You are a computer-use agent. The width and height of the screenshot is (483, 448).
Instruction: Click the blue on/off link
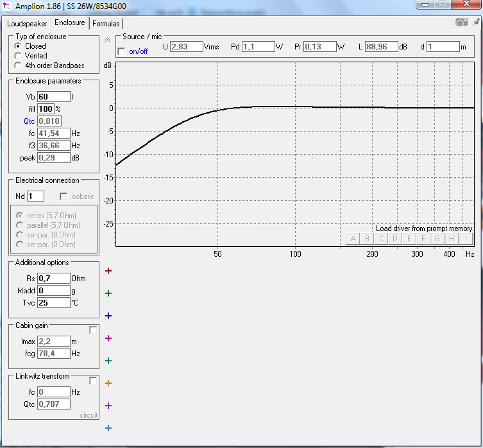click(x=139, y=51)
